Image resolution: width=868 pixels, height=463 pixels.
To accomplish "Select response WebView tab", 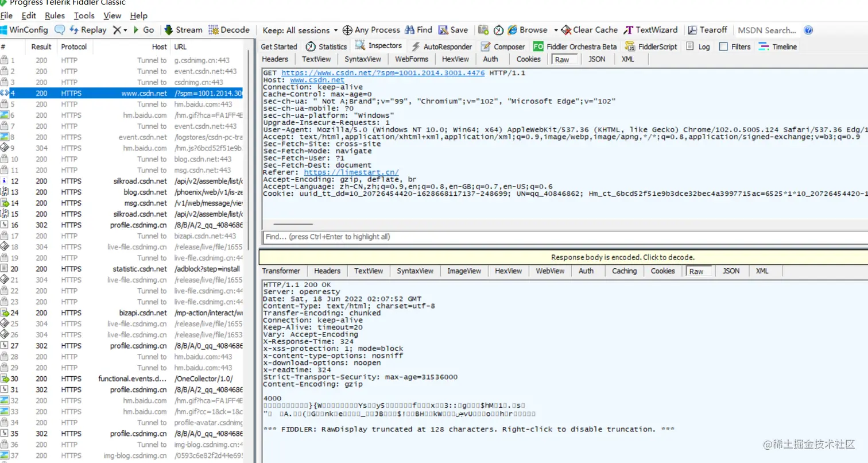I will tap(550, 271).
